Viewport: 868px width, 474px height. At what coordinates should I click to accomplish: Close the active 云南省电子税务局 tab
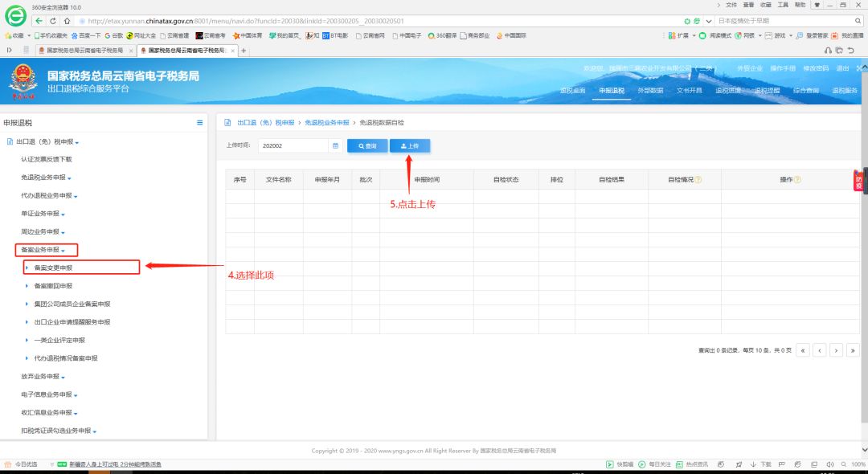(x=233, y=51)
